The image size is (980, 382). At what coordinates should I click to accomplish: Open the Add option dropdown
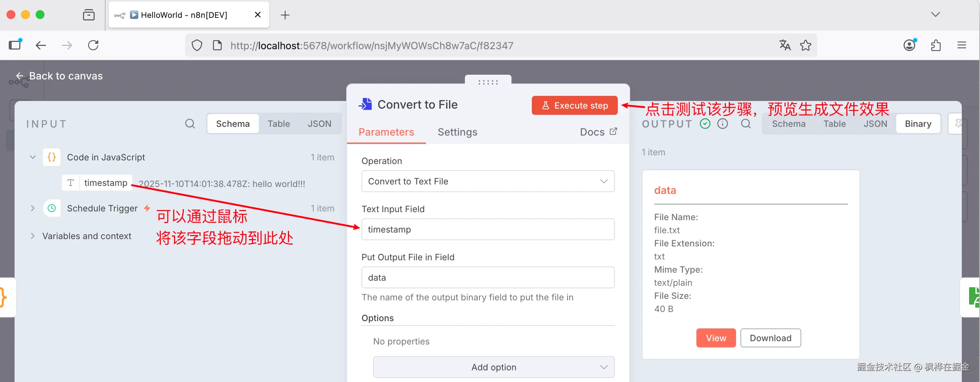(493, 367)
